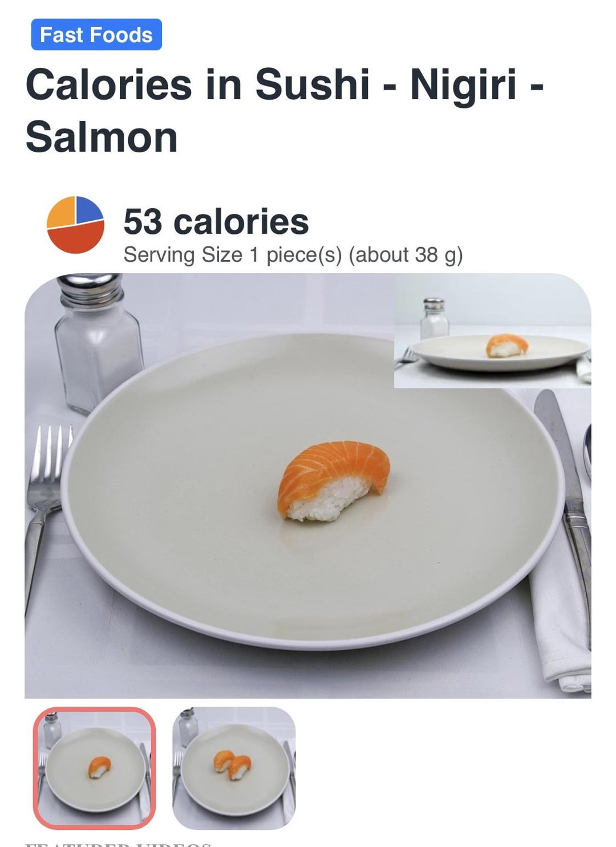The height and width of the screenshot is (847, 616).
Task: Click the "53 calories" heading
Action: pyautogui.click(x=216, y=221)
